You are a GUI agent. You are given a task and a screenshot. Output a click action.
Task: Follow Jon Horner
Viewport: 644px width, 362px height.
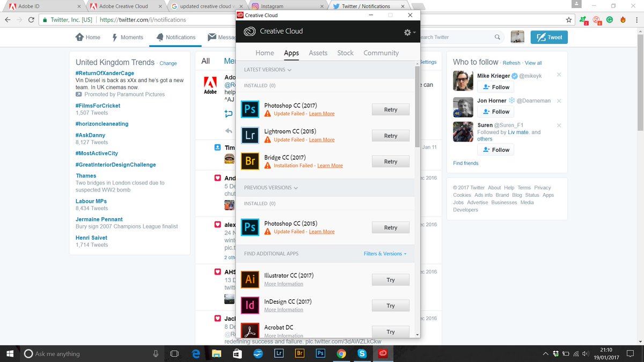(495, 112)
